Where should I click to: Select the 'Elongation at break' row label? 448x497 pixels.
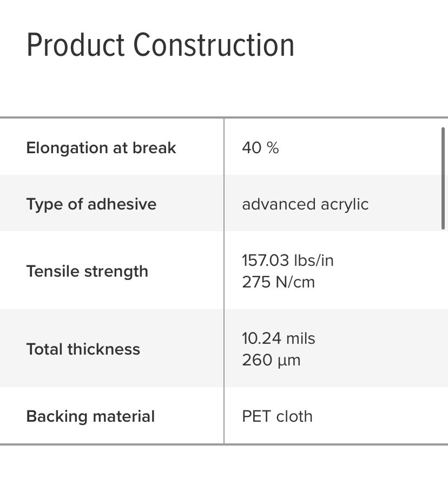tap(101, 148)
